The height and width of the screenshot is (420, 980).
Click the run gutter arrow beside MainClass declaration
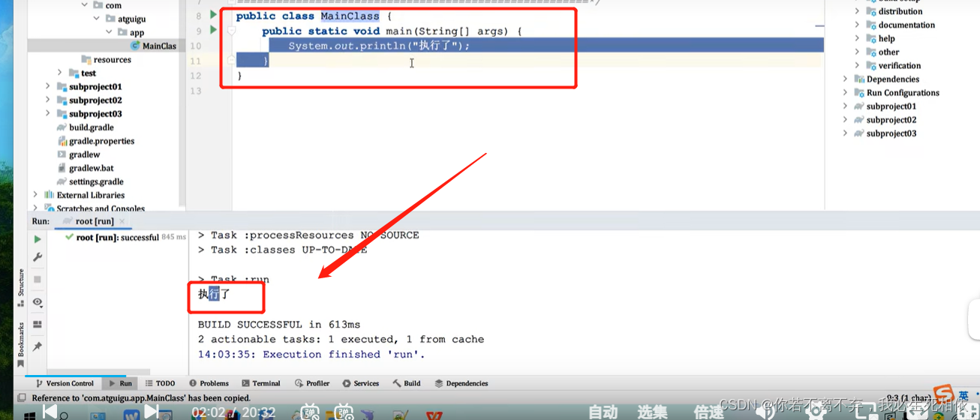tap(213, 15)
